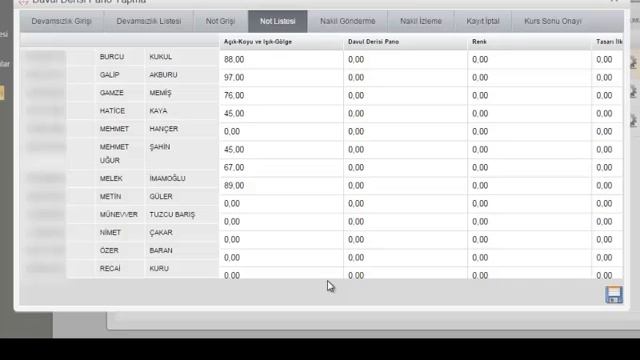
Task: Select the 89,00 grade cell
Action: (281, 185)
